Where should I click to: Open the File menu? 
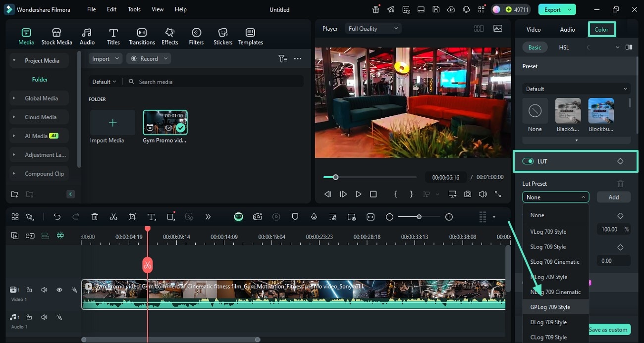(92, 9)
